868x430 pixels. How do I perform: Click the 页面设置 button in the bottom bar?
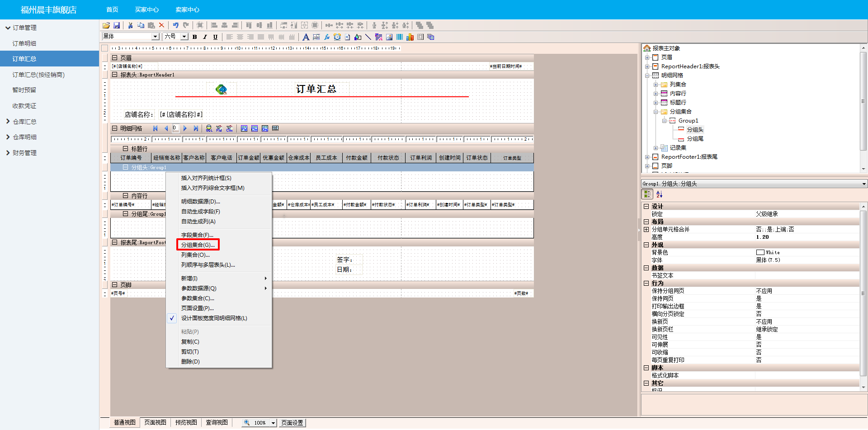coord(292,423)
